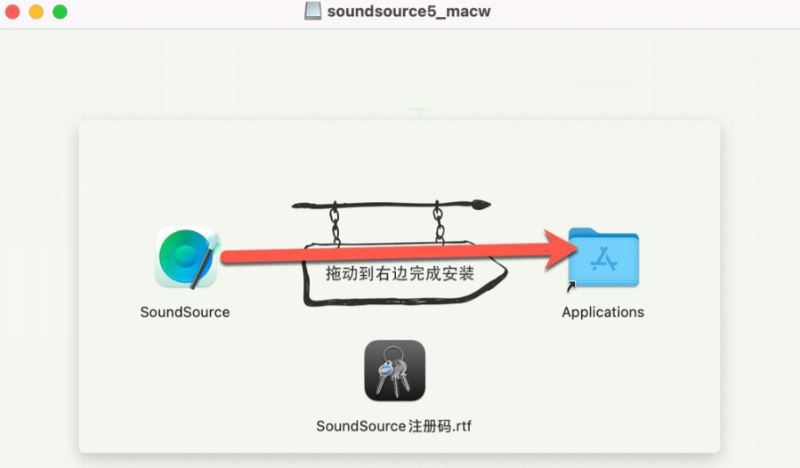This screenshot has width=800, height=468.
Task: Click the Applications name label
Action: pyautogui.click(x=603, y=312)
